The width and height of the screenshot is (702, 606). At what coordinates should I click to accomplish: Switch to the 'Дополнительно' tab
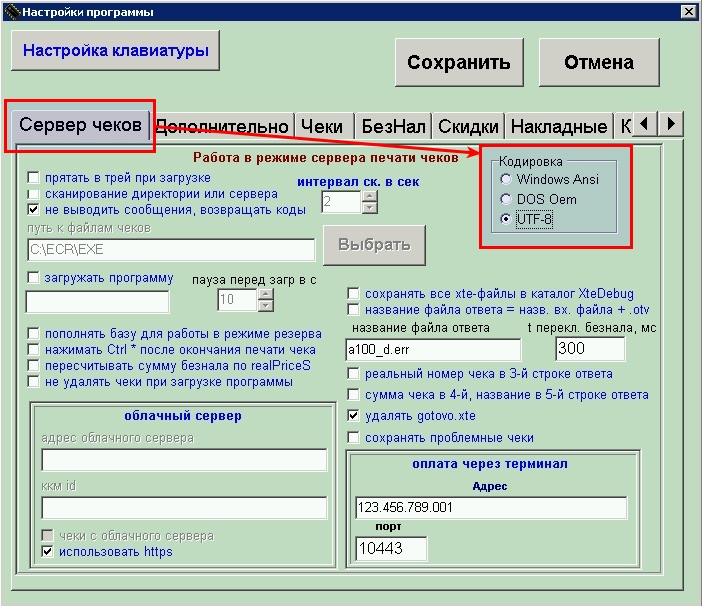pyautogui.click(x=223, y=127)
